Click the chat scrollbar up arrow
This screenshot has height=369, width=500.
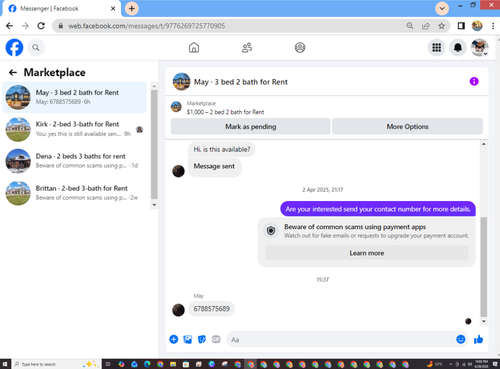(x=484, y=144)
